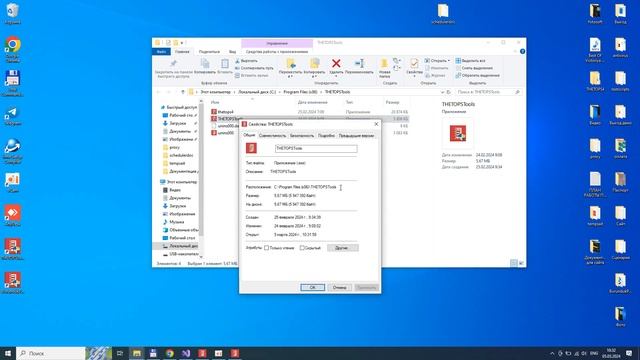Open Telegram desktop shortcut
This screenshot has width=640, height=360.
click(x=12, y=116)
